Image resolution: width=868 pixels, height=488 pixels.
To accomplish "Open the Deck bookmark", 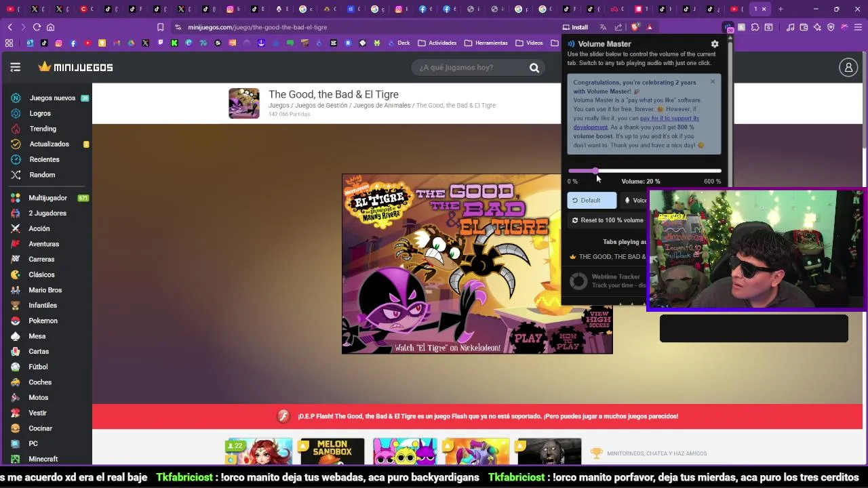I will point(398,43).
